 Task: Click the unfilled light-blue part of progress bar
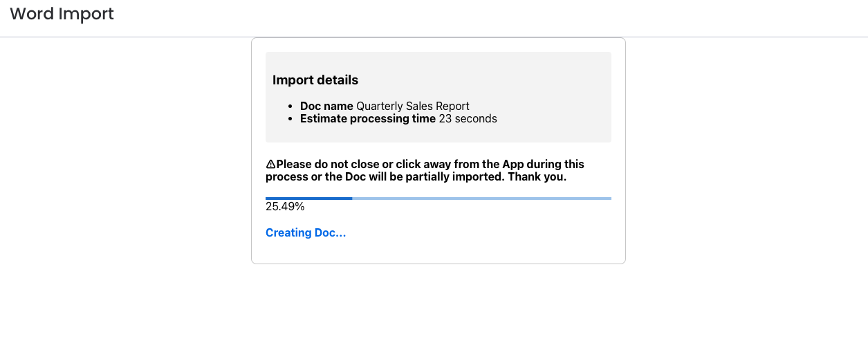tap(482, 199)
